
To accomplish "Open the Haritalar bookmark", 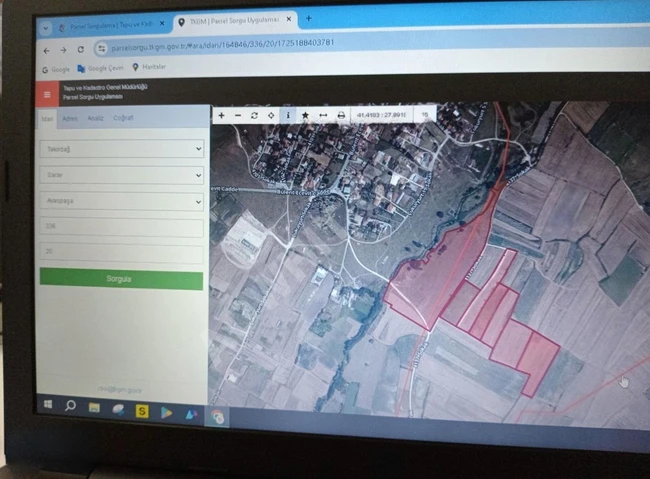I will click(149, 67).
